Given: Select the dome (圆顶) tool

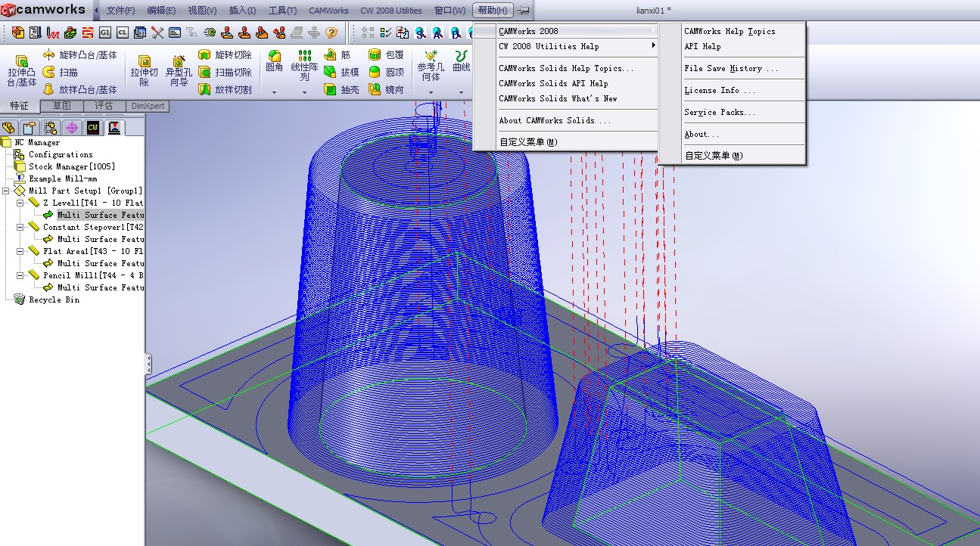Looking at the screenshot, I should 386,73.
